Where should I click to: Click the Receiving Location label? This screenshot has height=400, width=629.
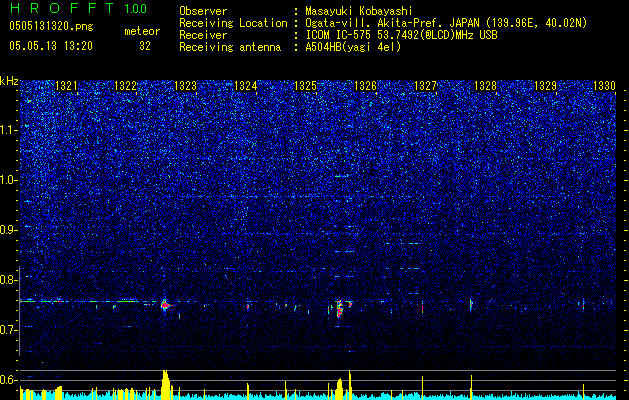(233, 23)
